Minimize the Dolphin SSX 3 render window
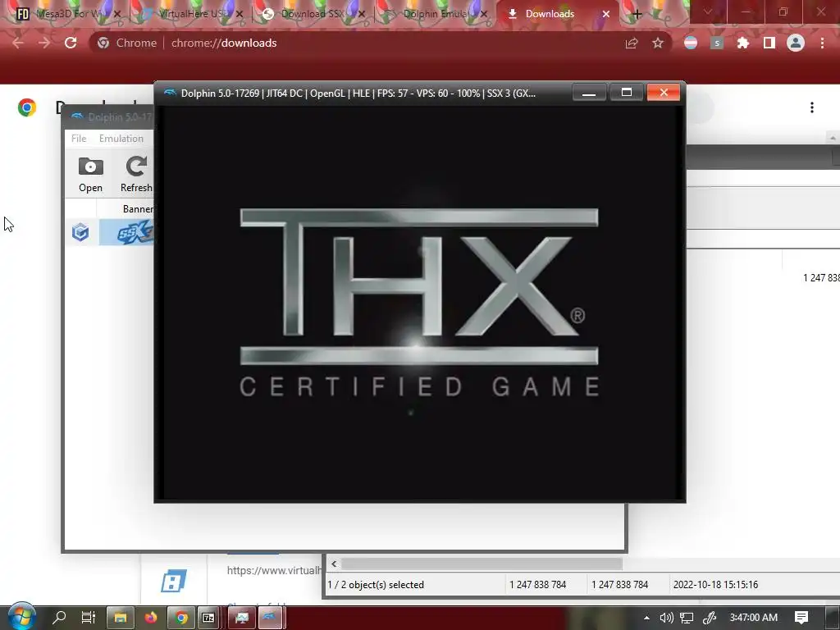This screenshot has width=840, height=630. tap(589, 93)
